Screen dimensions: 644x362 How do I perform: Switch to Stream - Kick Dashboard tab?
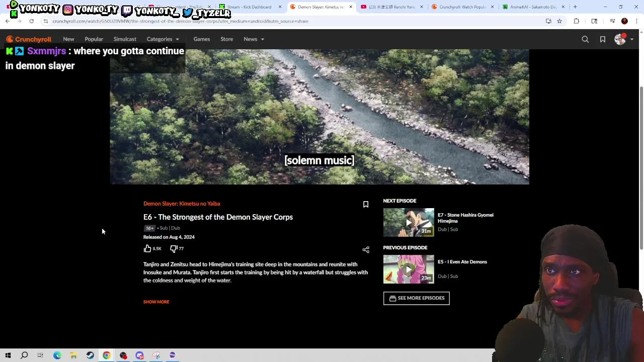tap(249, 7)
